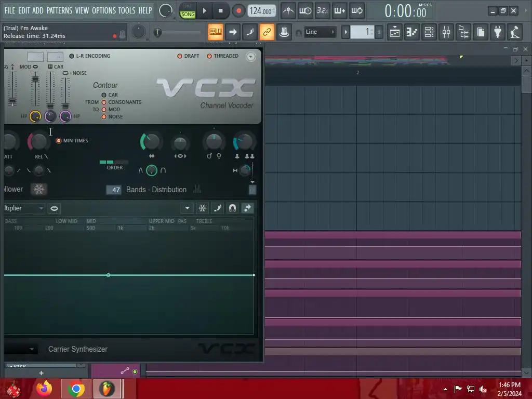Open the Browser view icon
Image resolution: width=532 pixels, height=399 pixels.
[463, 32]
